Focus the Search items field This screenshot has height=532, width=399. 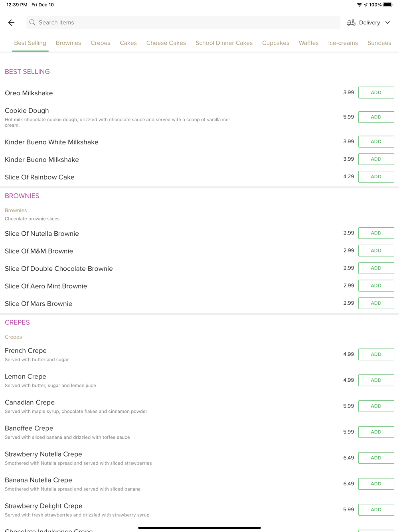pyautogui.click(x=184, y=23)
